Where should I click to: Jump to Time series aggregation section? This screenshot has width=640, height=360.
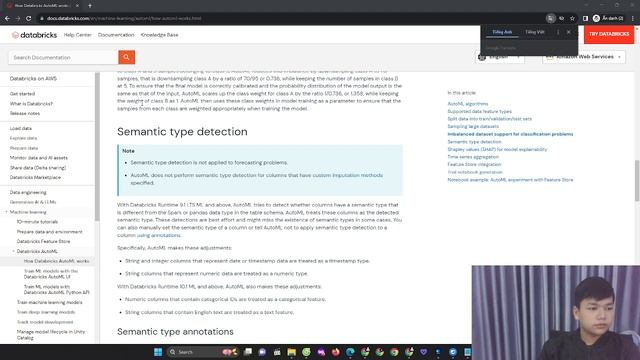(473, 157)
